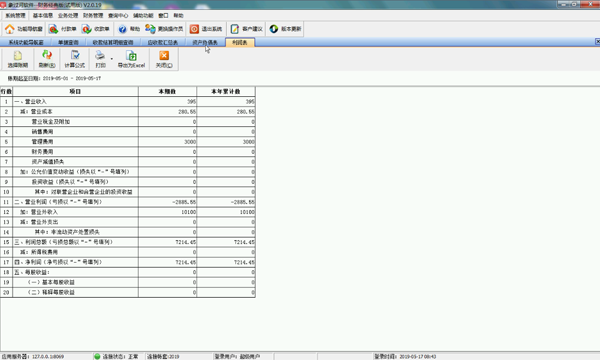Close tab panel with right-edge X

pos(597,41)
